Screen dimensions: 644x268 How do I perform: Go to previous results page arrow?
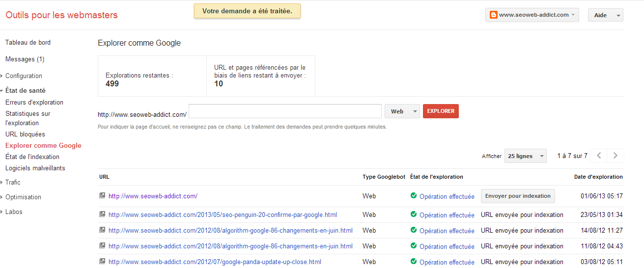click(x=598, y=156)
